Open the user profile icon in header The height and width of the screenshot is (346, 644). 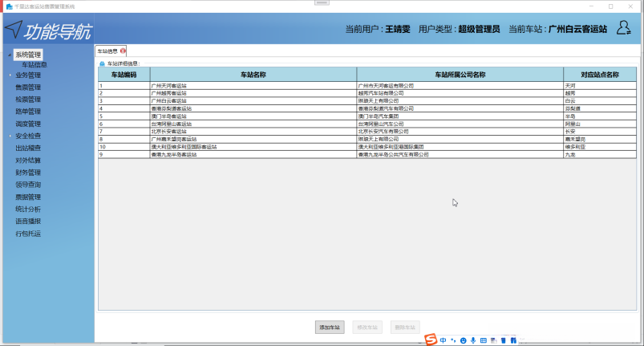pos(623,28)
